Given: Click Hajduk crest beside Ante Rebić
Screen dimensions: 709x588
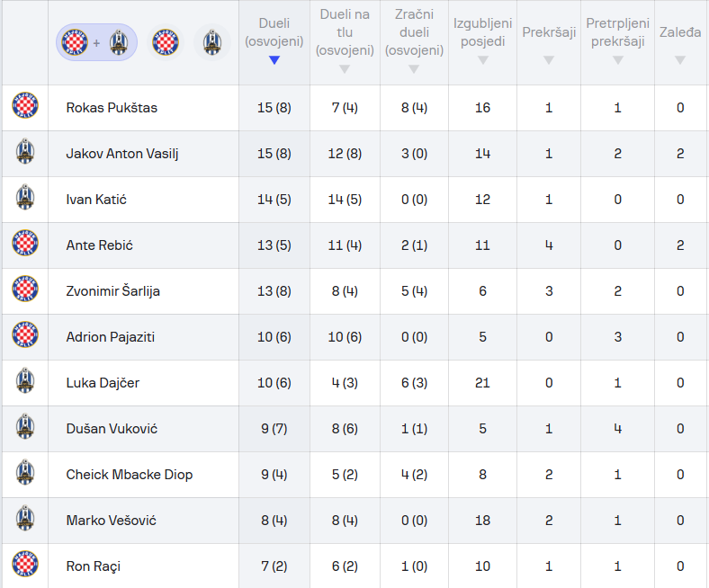Looking at the screenshot, I should [25, 245].
